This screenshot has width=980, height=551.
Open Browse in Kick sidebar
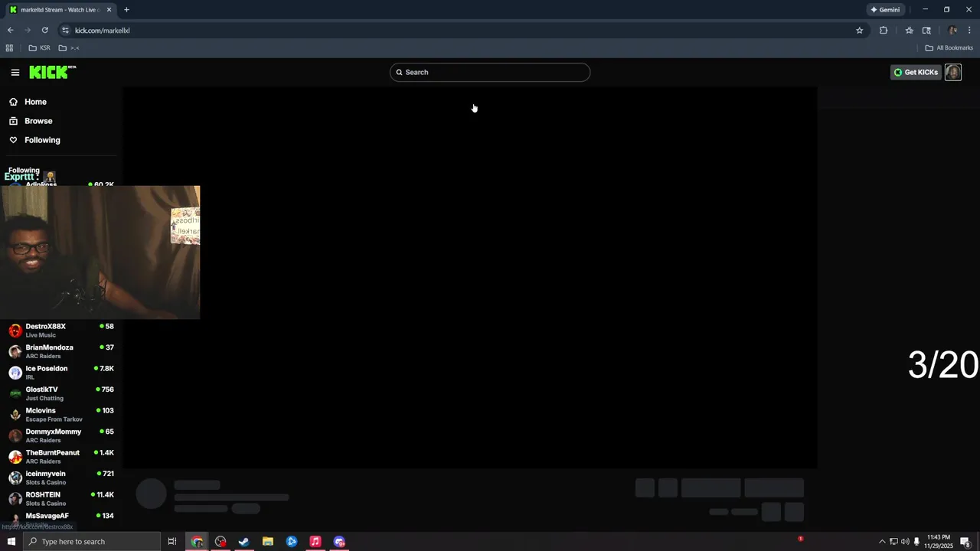coord(38,121)
